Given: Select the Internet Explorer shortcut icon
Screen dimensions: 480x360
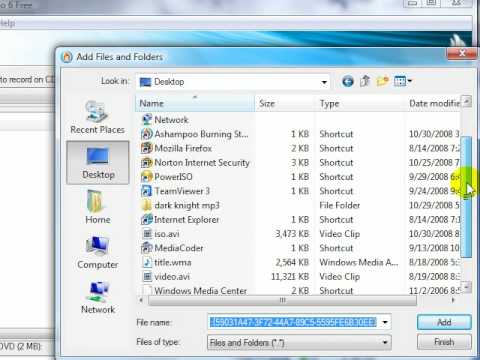Looking at the screenshot, I should [146, 220].
